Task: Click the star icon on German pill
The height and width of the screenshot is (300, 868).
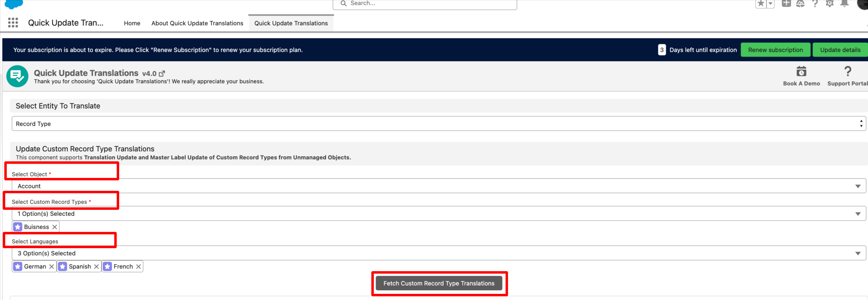Action: point(18,266)
